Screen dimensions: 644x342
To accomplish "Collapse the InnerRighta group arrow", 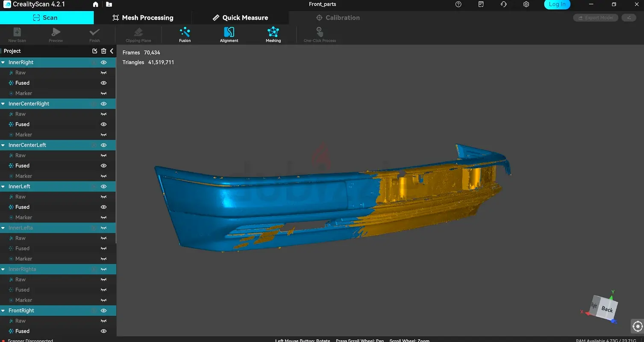I will pos(3,269).
